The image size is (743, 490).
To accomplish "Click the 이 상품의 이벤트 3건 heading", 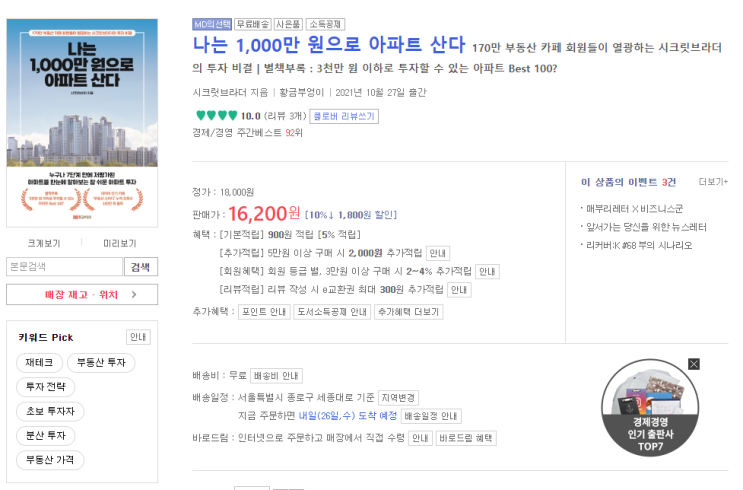I will (628, 182).
